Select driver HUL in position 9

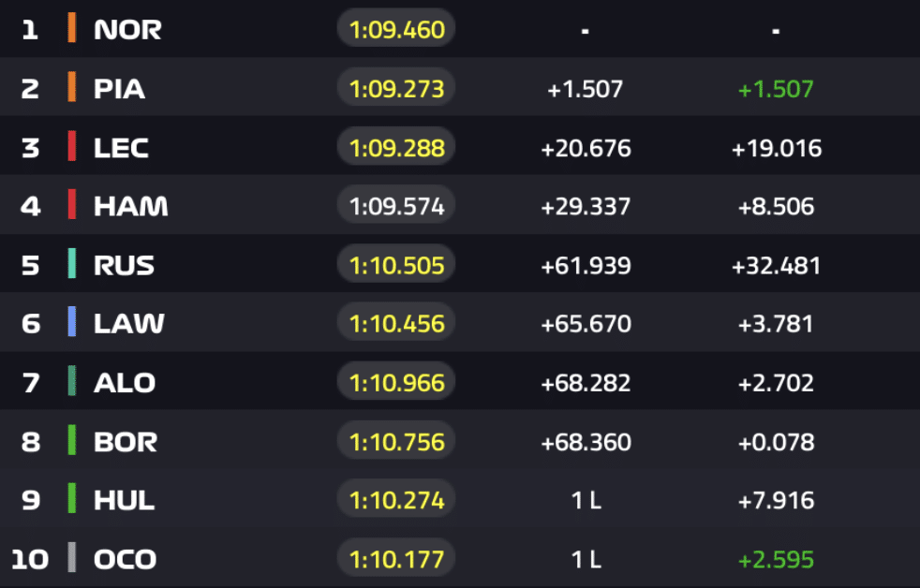[124, 500]
